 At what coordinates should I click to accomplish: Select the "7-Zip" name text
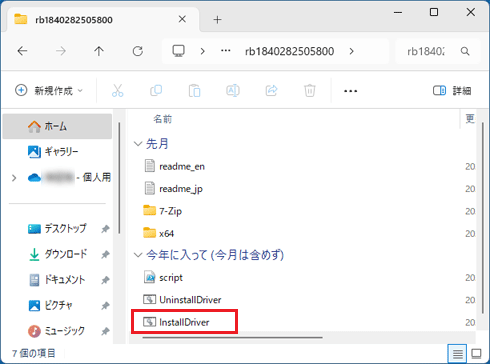170,211
